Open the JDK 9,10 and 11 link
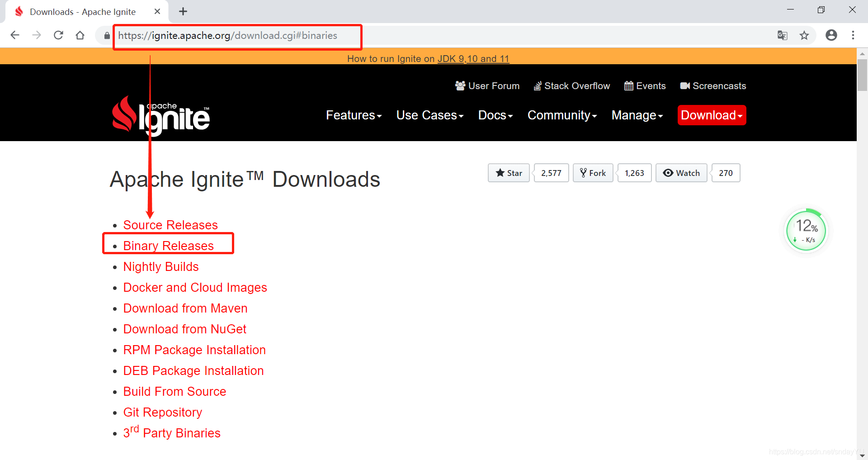Viewport: 868px width, 460px height. click(x=473, y=59)
